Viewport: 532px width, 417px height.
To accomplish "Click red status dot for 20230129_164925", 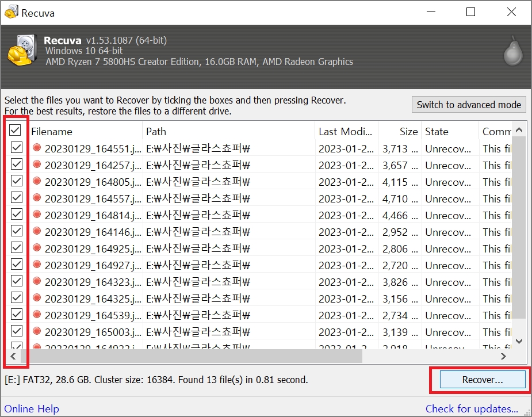I will pyautogui.click(x=37, y=248).
